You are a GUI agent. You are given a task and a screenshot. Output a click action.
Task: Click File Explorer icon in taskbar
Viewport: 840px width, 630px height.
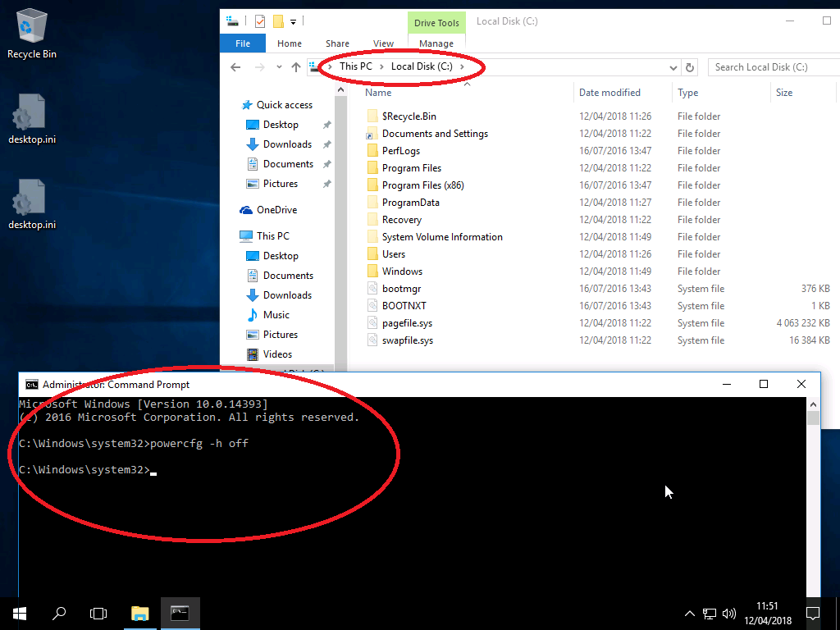coord(140,613)
